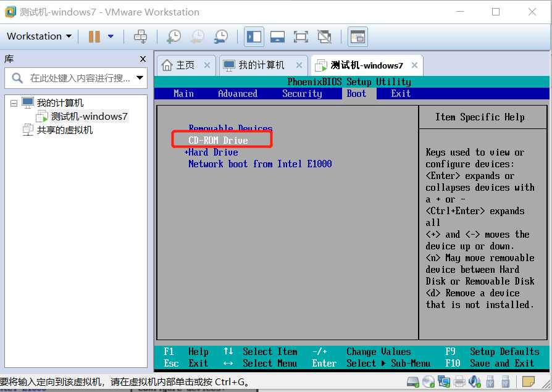Pause the virtual machine
Image resolution: width=552 pixels, height=392 pixels.
pos(94,36)
